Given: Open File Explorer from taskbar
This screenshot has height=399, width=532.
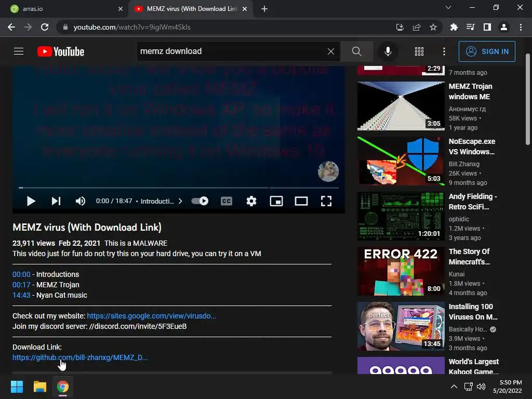Looking at the screenshot, I should (x=39, y=387).
